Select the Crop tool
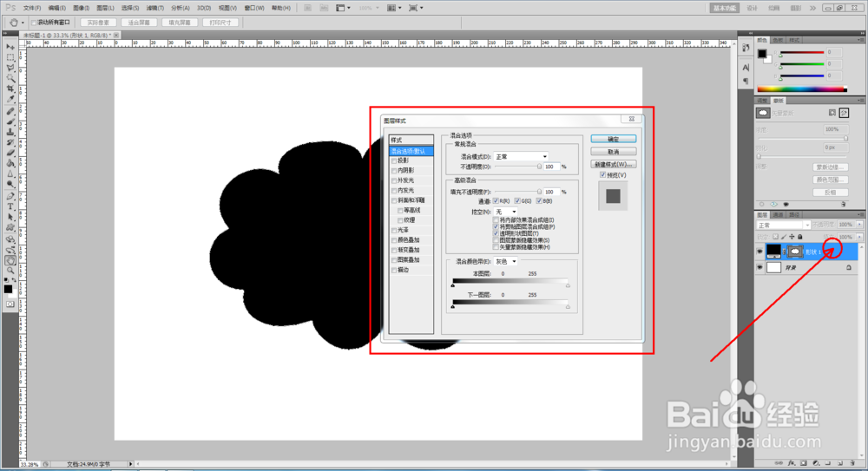Viewport: 868px width, 471px height. [10, 89]
